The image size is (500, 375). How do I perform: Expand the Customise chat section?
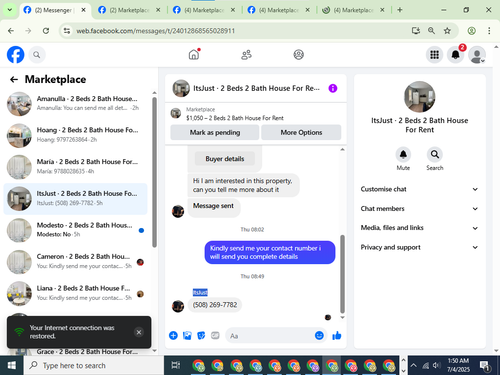point(419,189)
